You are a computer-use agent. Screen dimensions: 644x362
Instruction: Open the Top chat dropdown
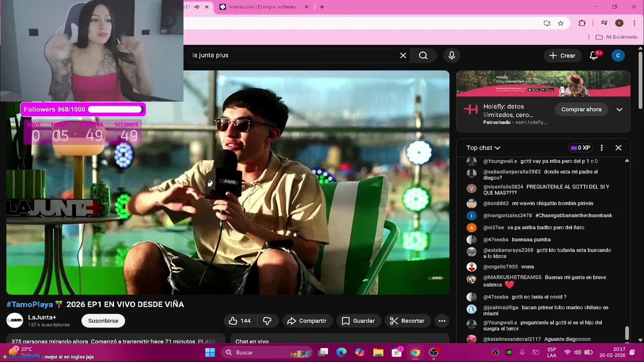(x=483, y=148)
